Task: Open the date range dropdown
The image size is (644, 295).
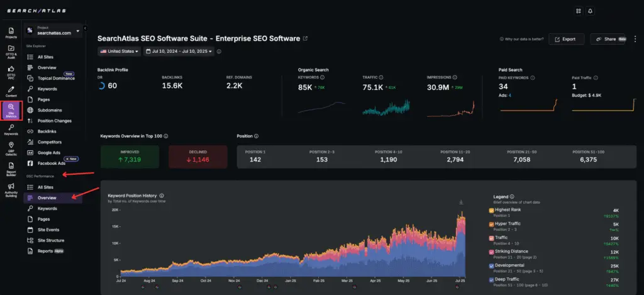Action: click(x=179, y=52)
